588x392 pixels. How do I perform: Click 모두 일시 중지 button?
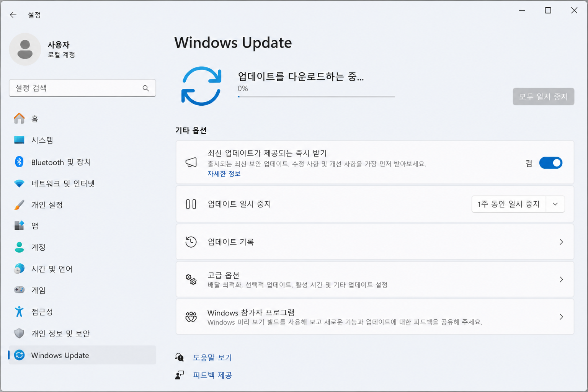(x=543, y=96)
